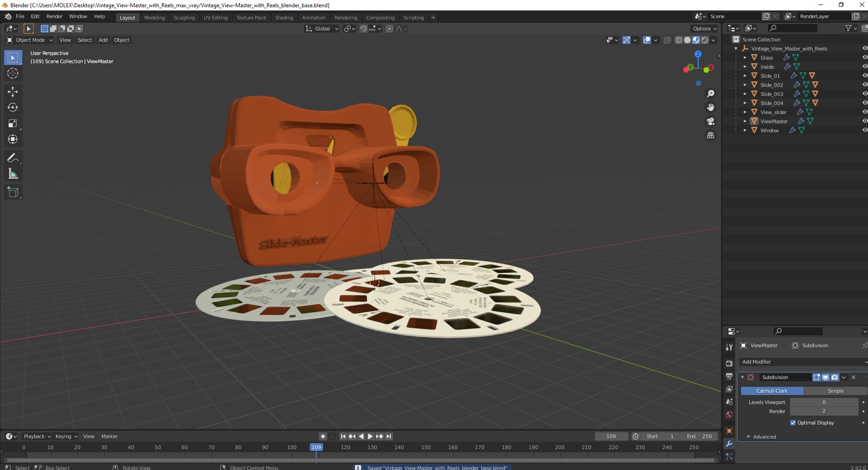The height and width of the screenshot is (470, 868).
Task: Expand the Advanced subdivision section
Action: [x=764, y=437]
